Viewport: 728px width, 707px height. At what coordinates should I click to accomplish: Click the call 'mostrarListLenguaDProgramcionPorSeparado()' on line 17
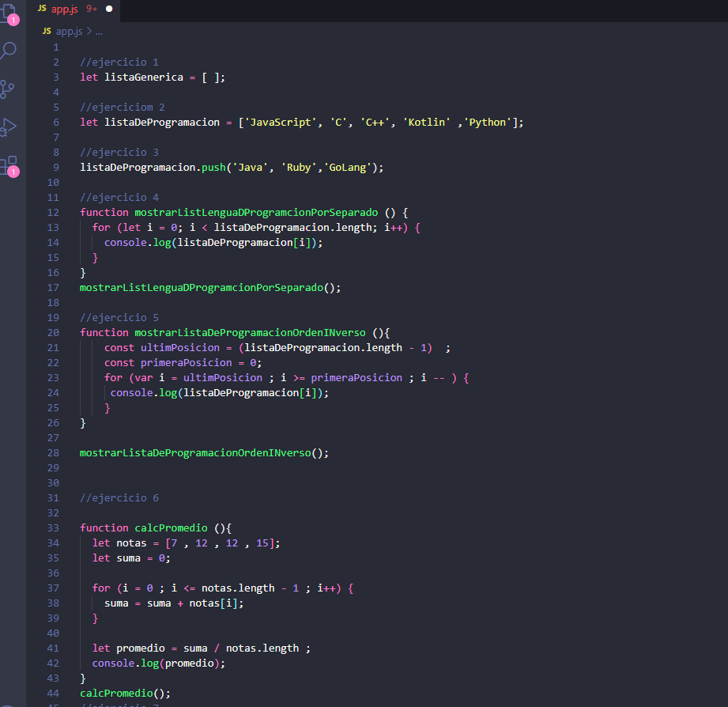209,288
